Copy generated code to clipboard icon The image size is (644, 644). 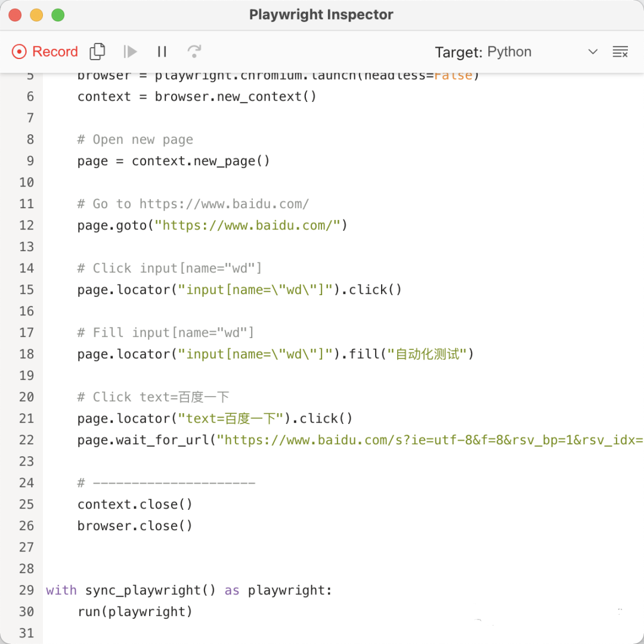[x=97, y=52]
